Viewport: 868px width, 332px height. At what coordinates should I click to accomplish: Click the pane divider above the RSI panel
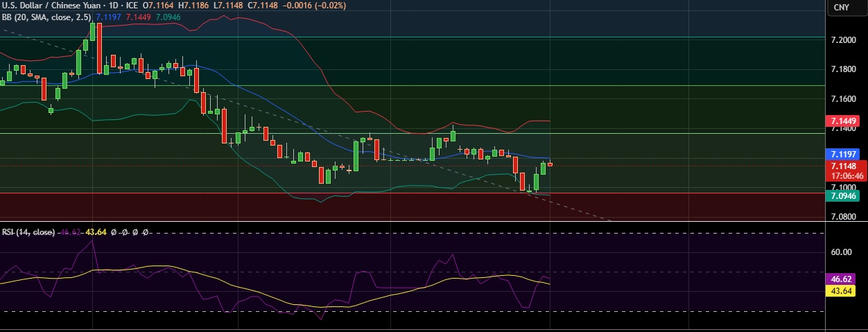416,222
